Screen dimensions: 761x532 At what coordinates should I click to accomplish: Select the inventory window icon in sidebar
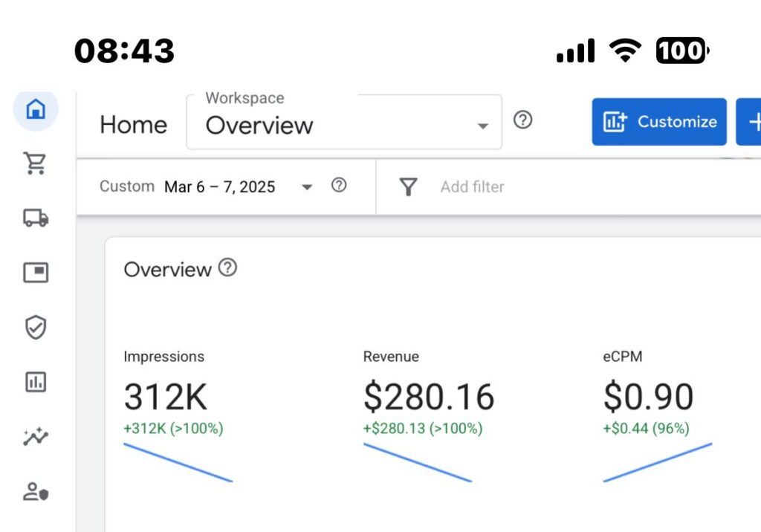(36, 273)
